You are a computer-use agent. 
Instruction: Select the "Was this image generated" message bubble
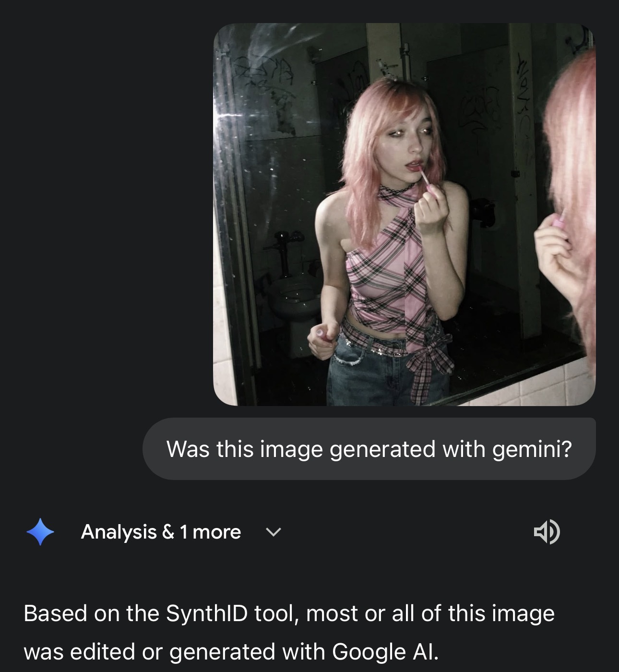pyautogui.click(x=369, y=449)
